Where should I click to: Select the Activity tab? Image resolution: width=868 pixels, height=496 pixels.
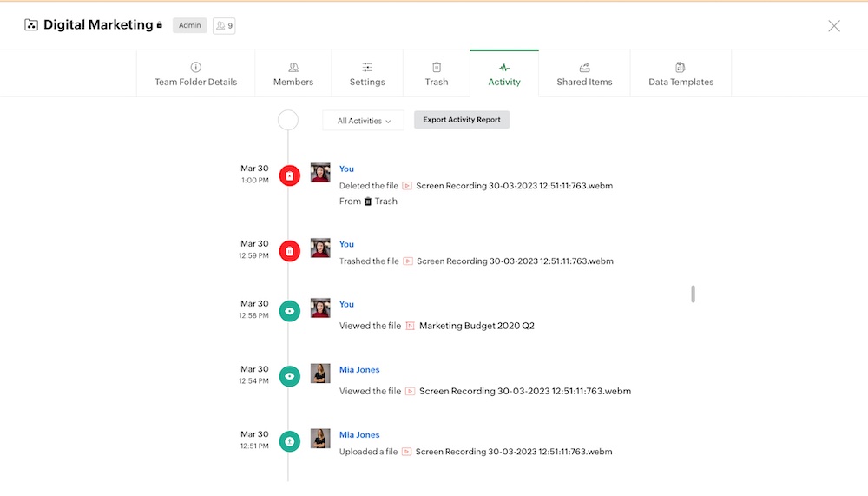pyautogui.click(x=503, y=74)
